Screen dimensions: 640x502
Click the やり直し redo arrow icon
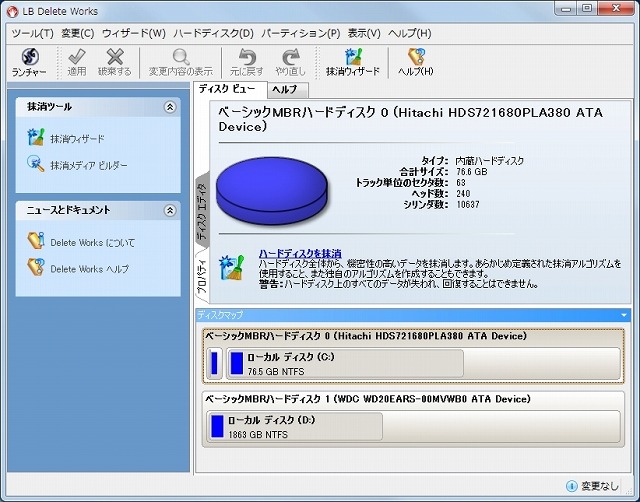coord(290,57)
